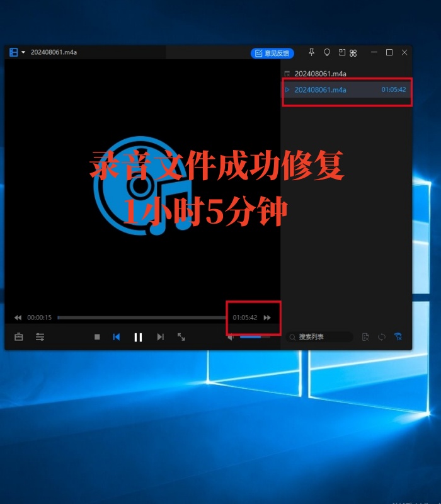The width and height of the screenshot is (441, 504).
Task: Open the four-square apps icon in title bar
Action: pyautogui.click(x=353, y=53)
